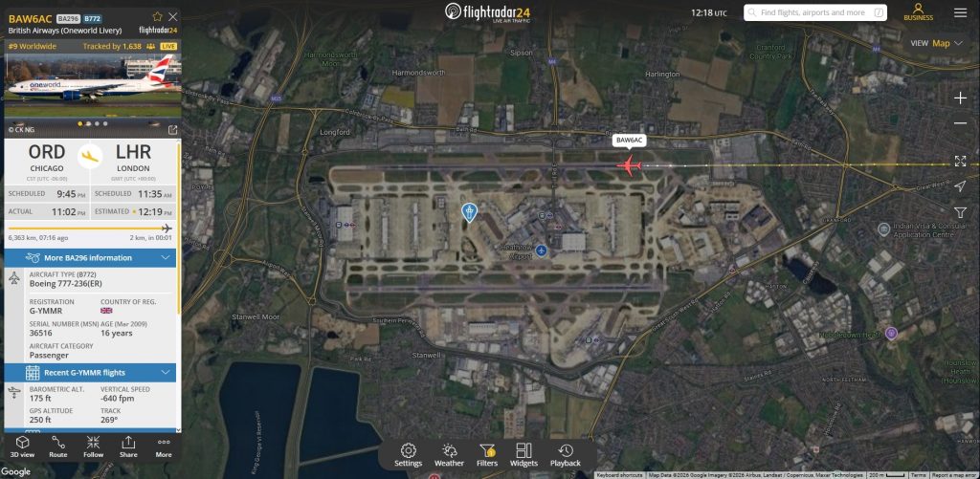Open the 3D view of flight

[23, 447]
